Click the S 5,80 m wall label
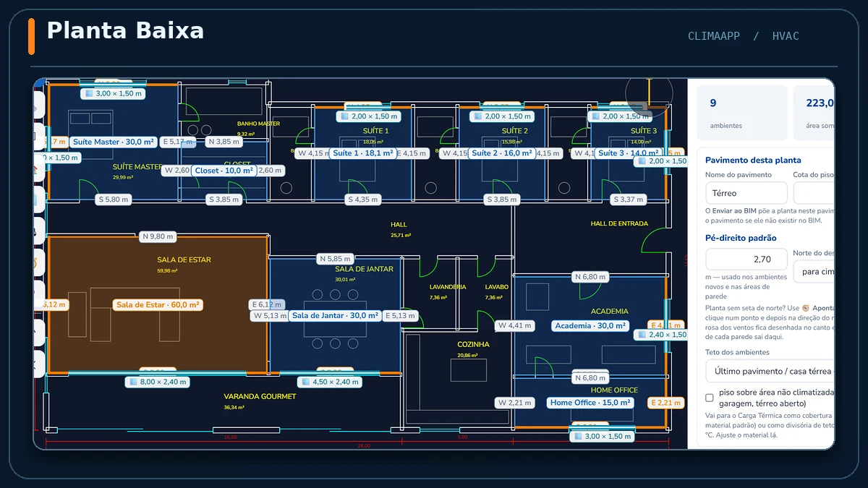 (114, 200)
